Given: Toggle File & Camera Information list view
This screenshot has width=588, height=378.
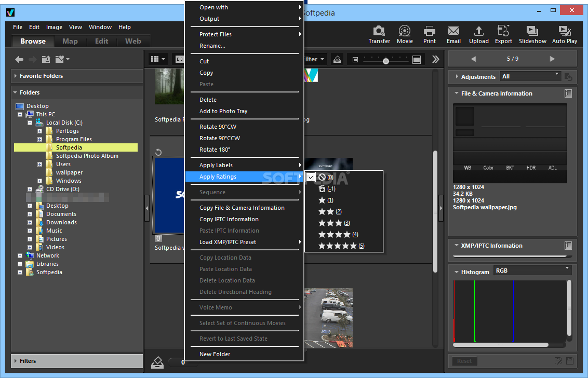Looking at the screenshot, I should click(568, 93).
